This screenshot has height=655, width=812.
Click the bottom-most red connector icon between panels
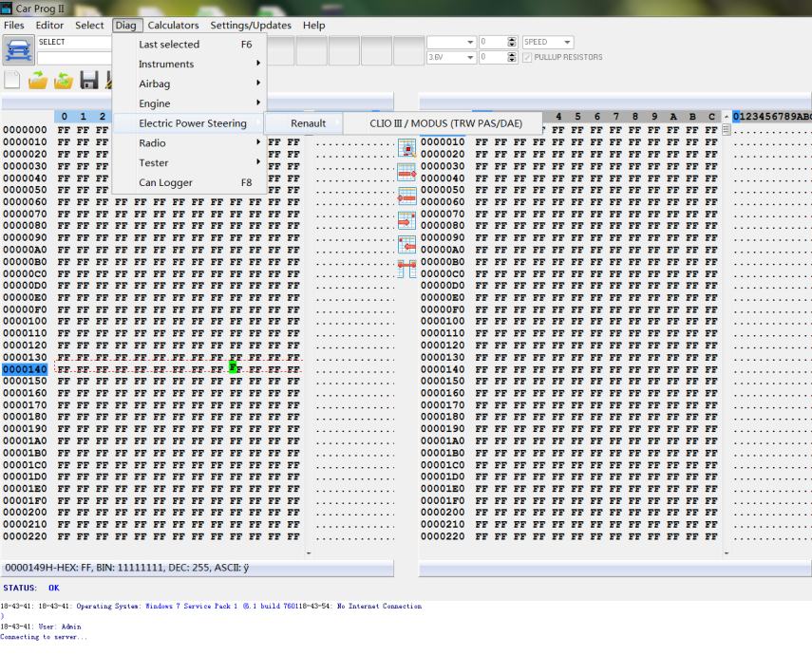pos(406,269)
